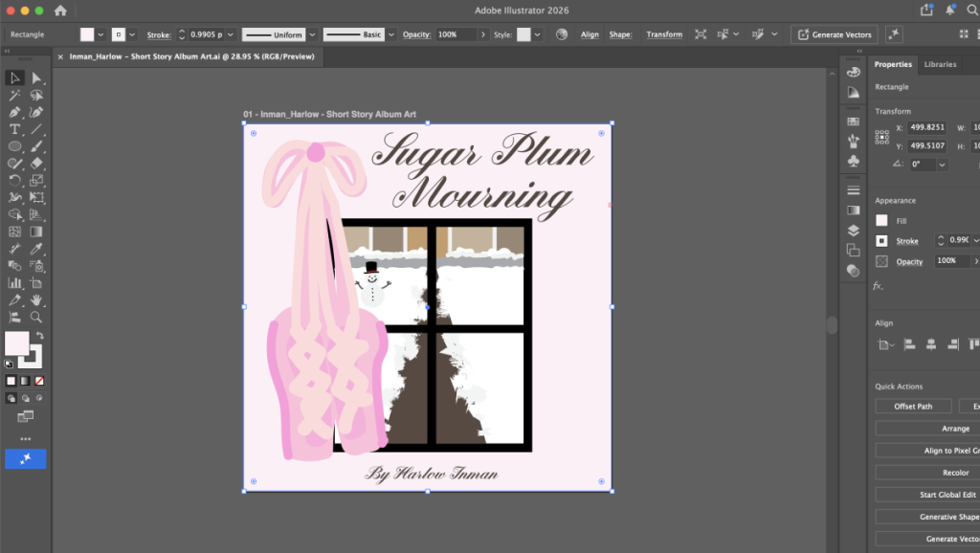
Task: Select the Zoom tool
Action: [36, 317]
